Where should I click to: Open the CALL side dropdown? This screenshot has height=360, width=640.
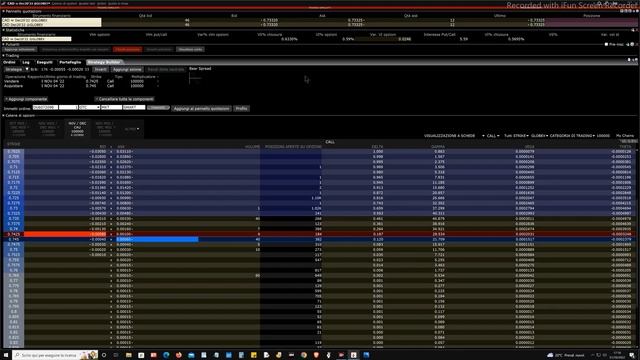493,136
